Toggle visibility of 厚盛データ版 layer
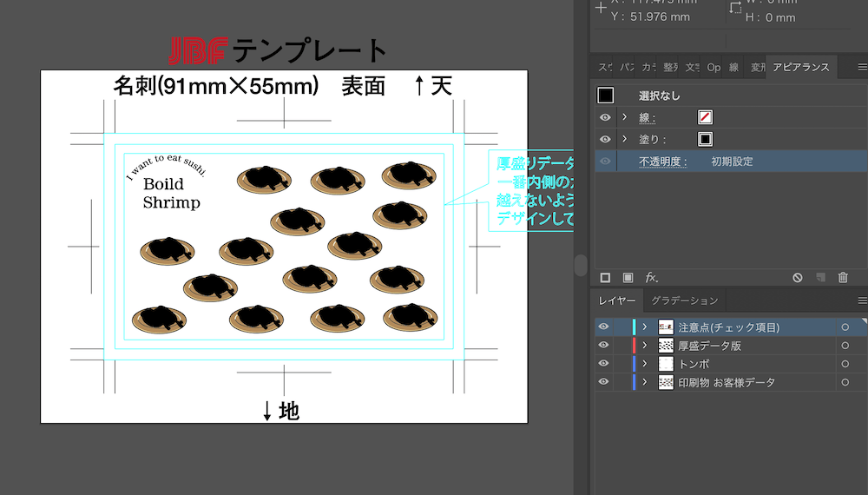 tap(603, 346)
